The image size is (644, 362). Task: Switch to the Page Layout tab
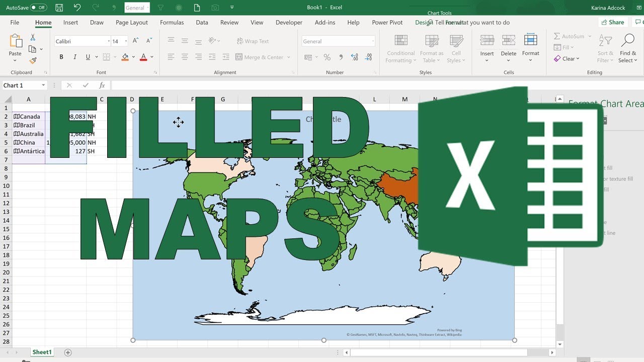pyautogui.click(x=132, y=23)
